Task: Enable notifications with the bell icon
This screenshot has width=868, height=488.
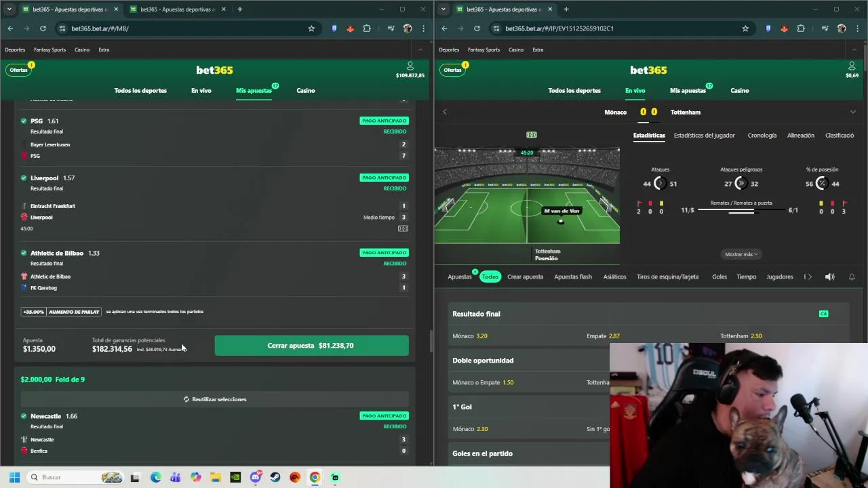Action: click(x=852, y=277)
